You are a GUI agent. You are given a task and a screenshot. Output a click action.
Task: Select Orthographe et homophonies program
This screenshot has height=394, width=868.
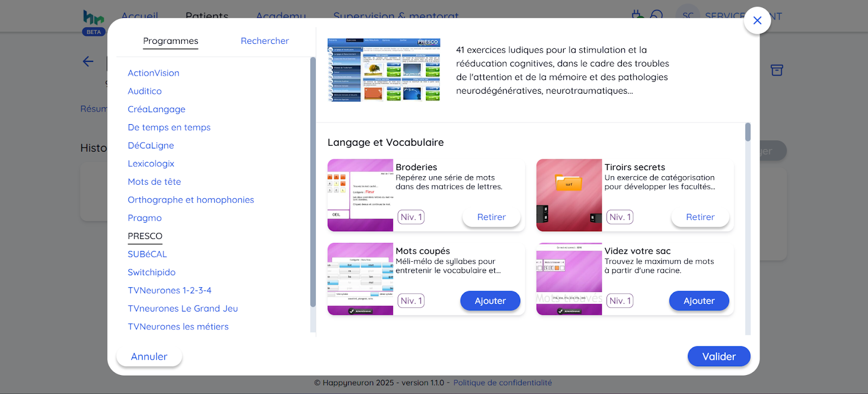tap(191, 200)
